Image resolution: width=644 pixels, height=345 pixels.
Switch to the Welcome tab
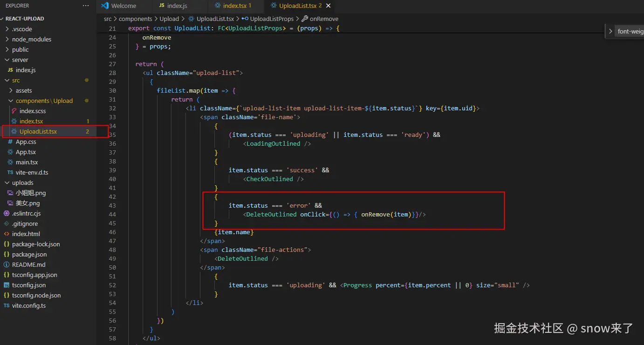pyautogui.click(x=123, y=6)
